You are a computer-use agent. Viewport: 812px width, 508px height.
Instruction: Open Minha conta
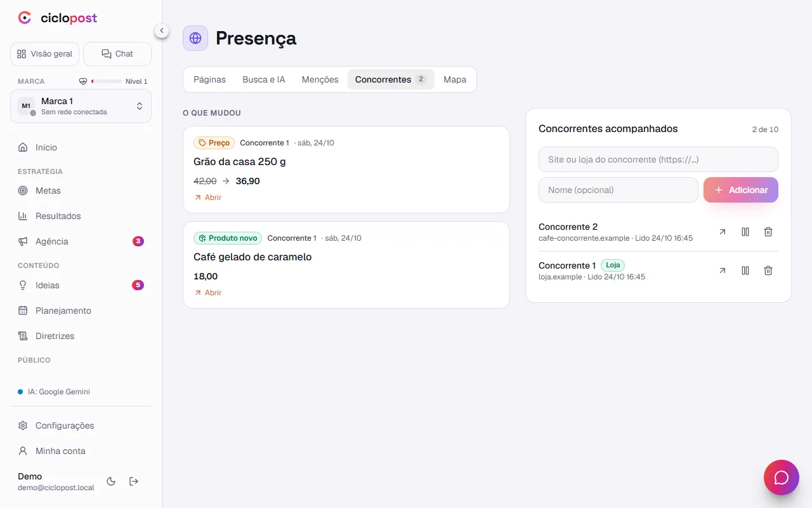point(81,451)
